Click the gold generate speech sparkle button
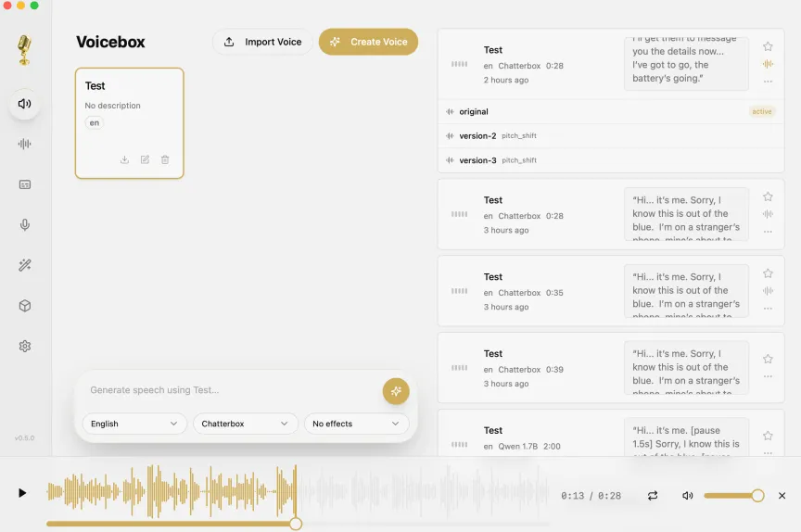This screenshot has width=801, height=532. [396, 391]
